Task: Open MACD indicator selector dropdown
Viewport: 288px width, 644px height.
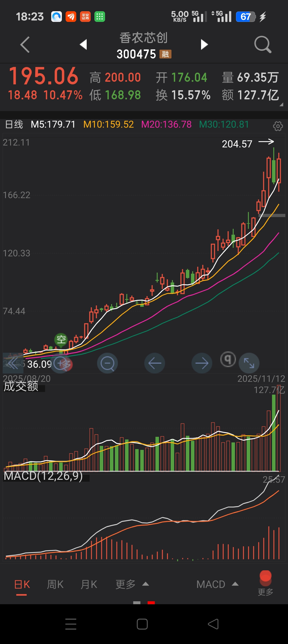Action: (217, 584)
